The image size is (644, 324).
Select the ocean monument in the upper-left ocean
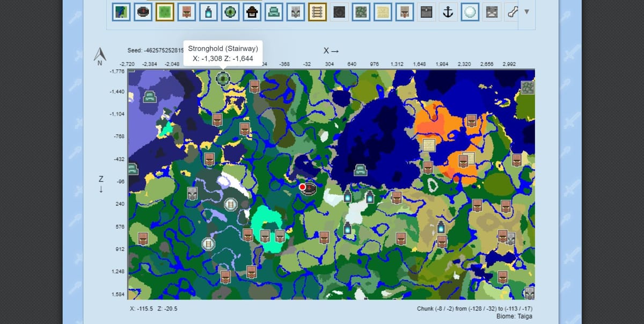click(150, 97)
